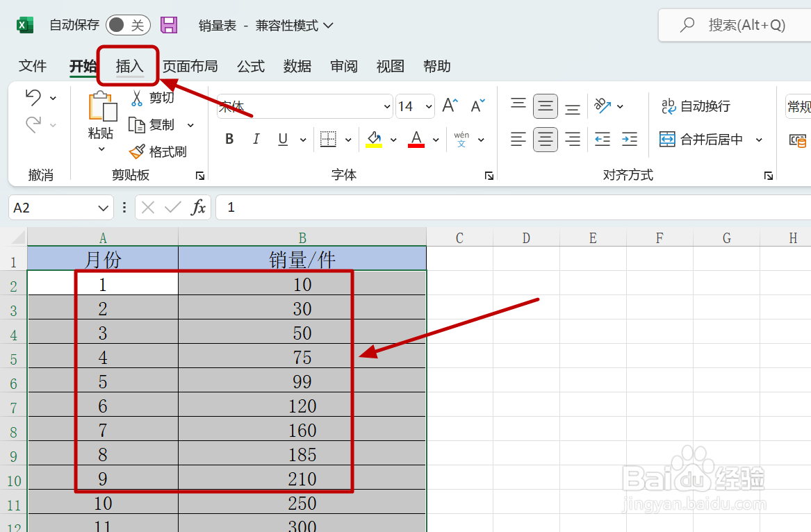811x532 pixels.
Task: Expand the 合并后居中 dropdown arrow
Action: click(x=759, y=140)
